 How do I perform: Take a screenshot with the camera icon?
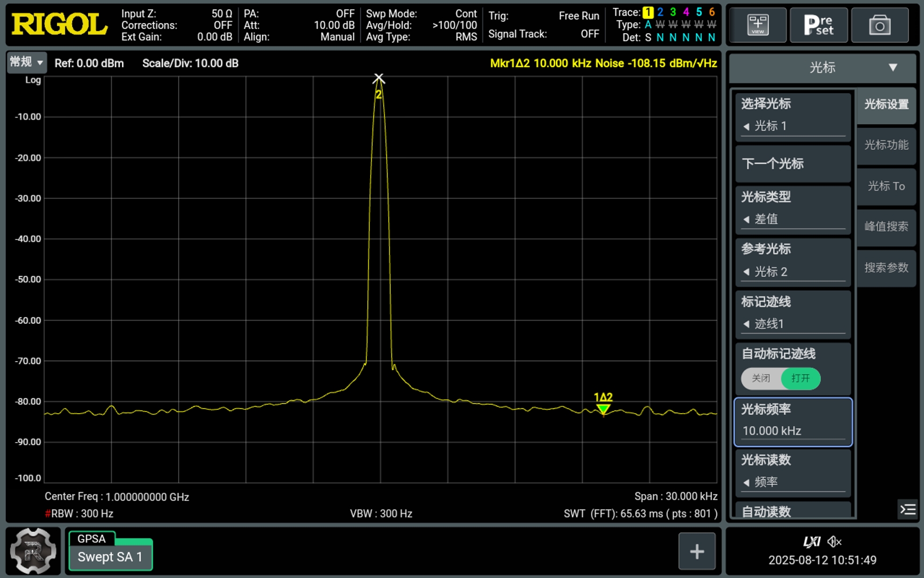point(880,25)
